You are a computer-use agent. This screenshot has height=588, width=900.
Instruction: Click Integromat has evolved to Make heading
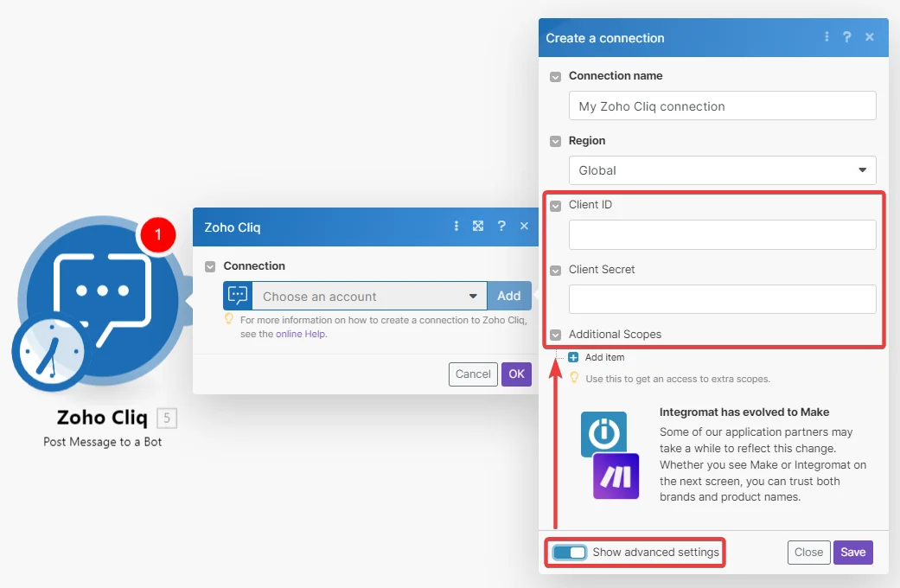point(744,412)
